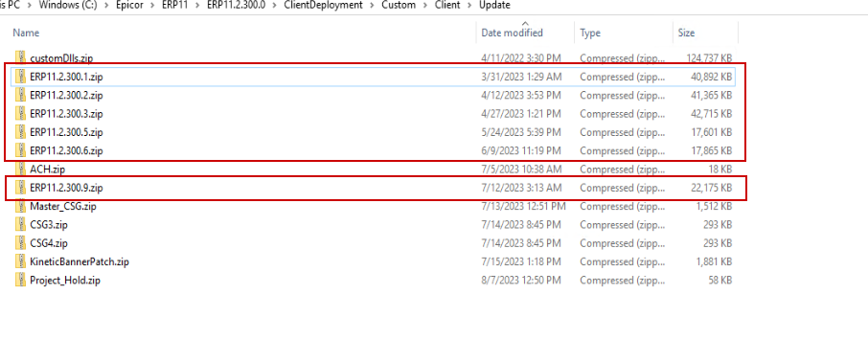The image size is (868, 362).
Task: Select the ACH.zip file icon
Action: pyautogui.click(x=20, y=170)
